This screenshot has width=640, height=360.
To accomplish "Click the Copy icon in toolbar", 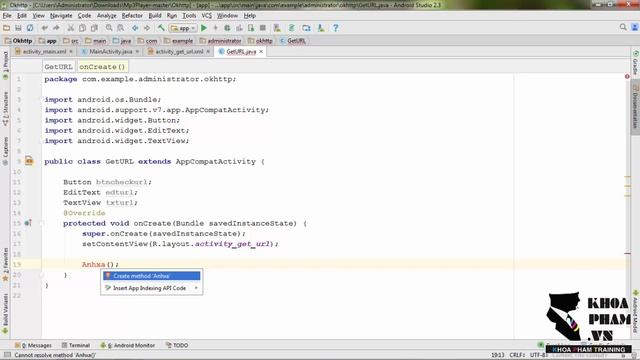I will 82,28.
